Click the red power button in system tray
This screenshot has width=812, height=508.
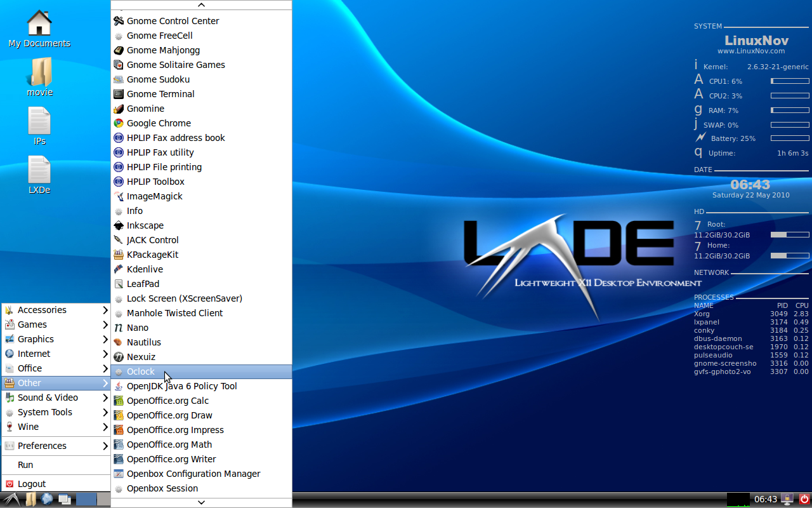(x=805, y=499)
